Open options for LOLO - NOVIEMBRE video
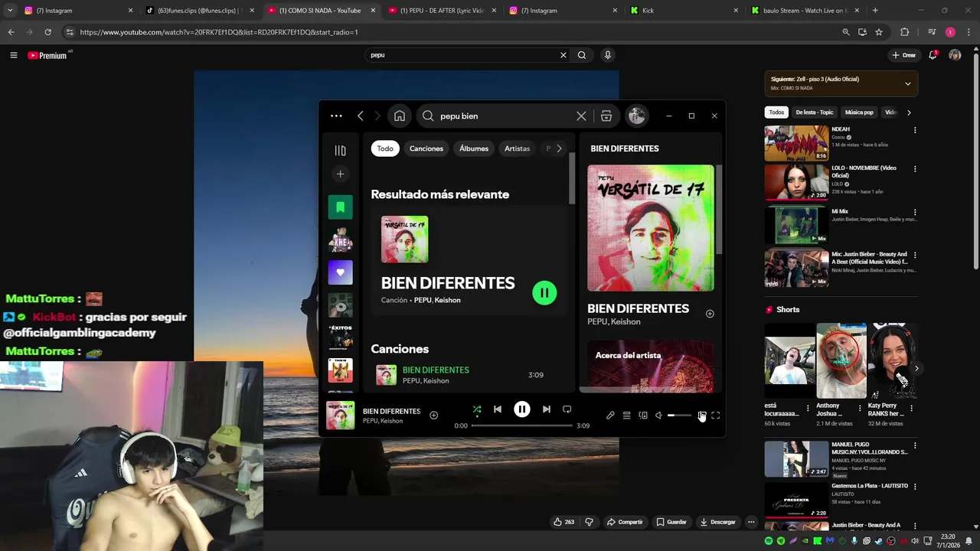This screenshot has width=980, height=551. (915, 169)
